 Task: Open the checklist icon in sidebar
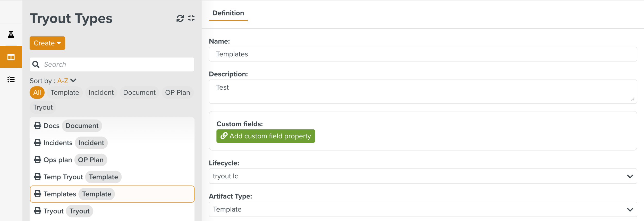click(x=11, y=80)
